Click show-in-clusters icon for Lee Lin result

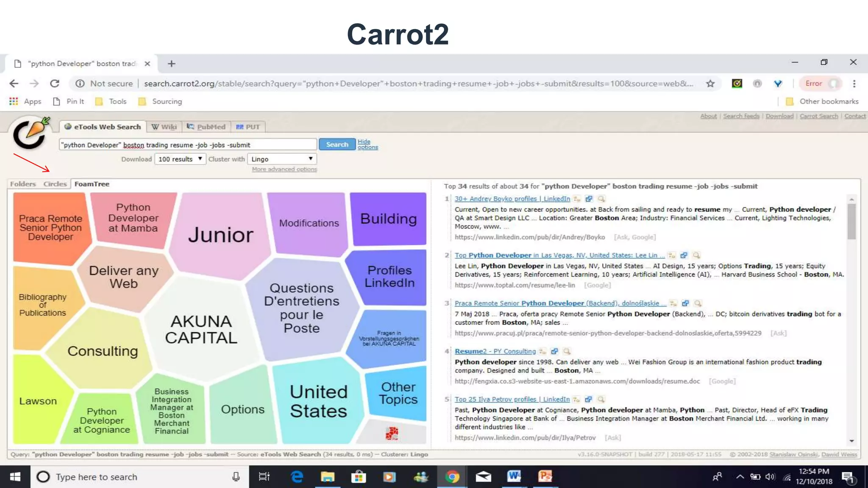[x=672, y=255]
